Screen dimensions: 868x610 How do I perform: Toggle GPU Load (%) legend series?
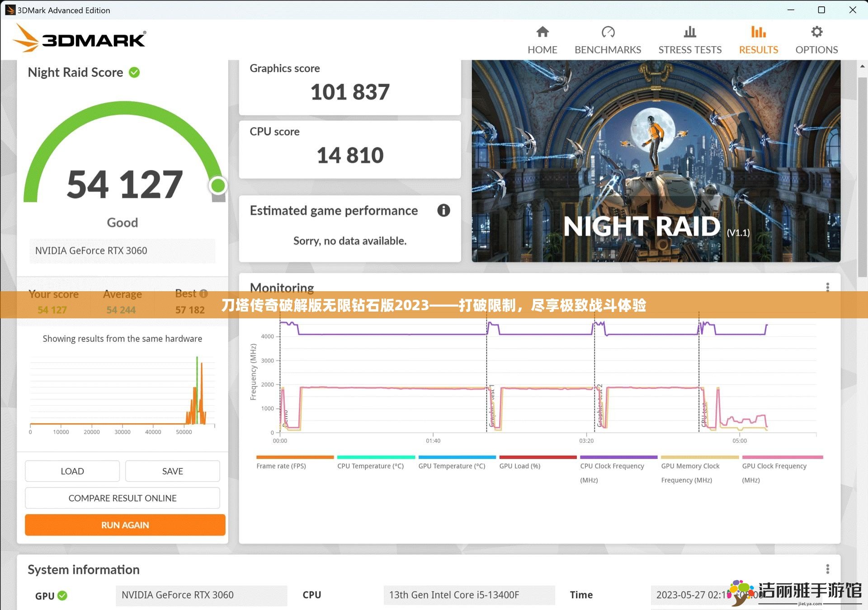[538, 463]
